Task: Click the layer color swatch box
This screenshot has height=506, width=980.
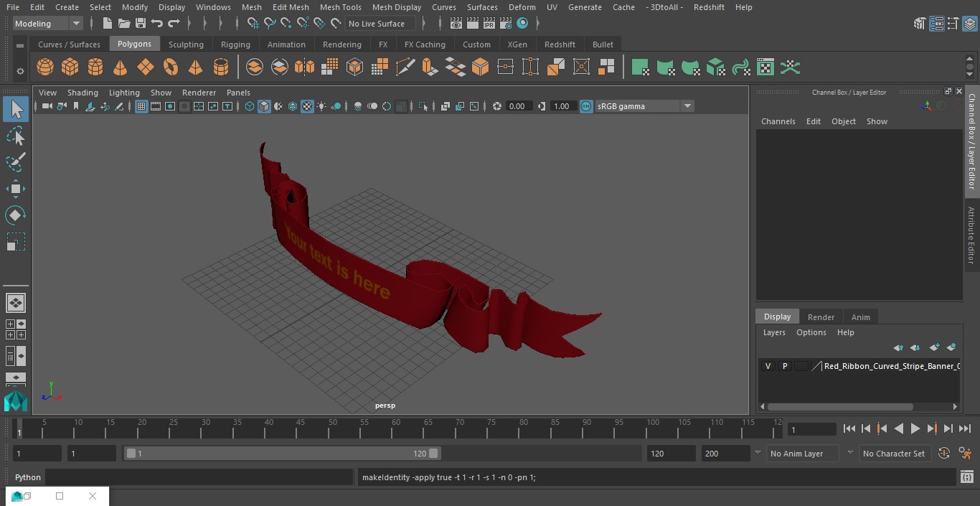Action: coord(801,366)
